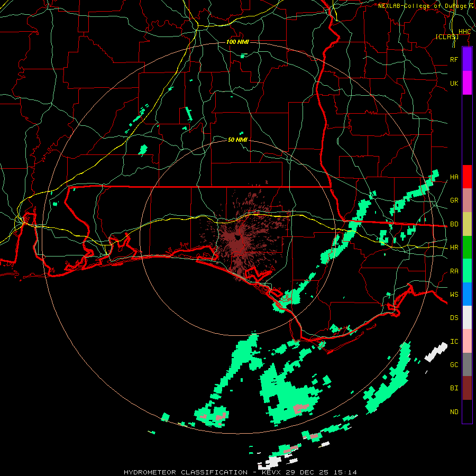
Task: Click the WS legend label
Action: [x=454, y=295]
